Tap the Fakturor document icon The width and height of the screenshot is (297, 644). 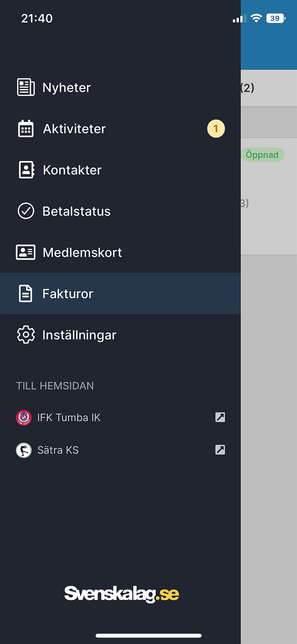pyautogui.click(x=26, y=294)
